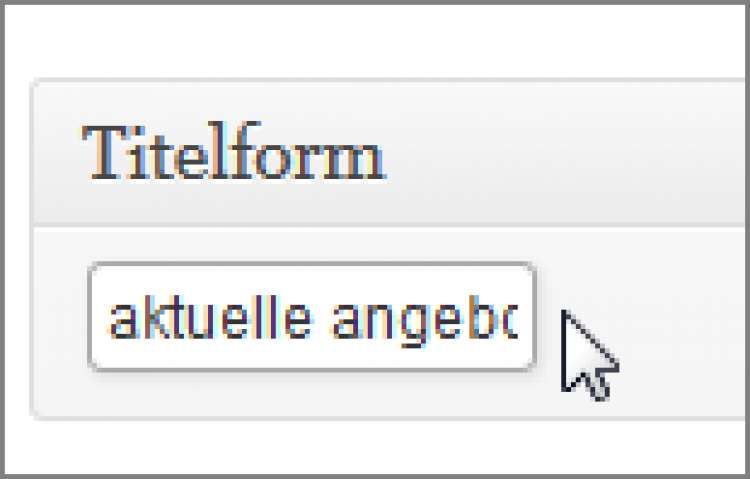Click the 'aktuelle angebo' text input field
The height and width of the screenshot is (479, 750).
(x=311, y=318)
